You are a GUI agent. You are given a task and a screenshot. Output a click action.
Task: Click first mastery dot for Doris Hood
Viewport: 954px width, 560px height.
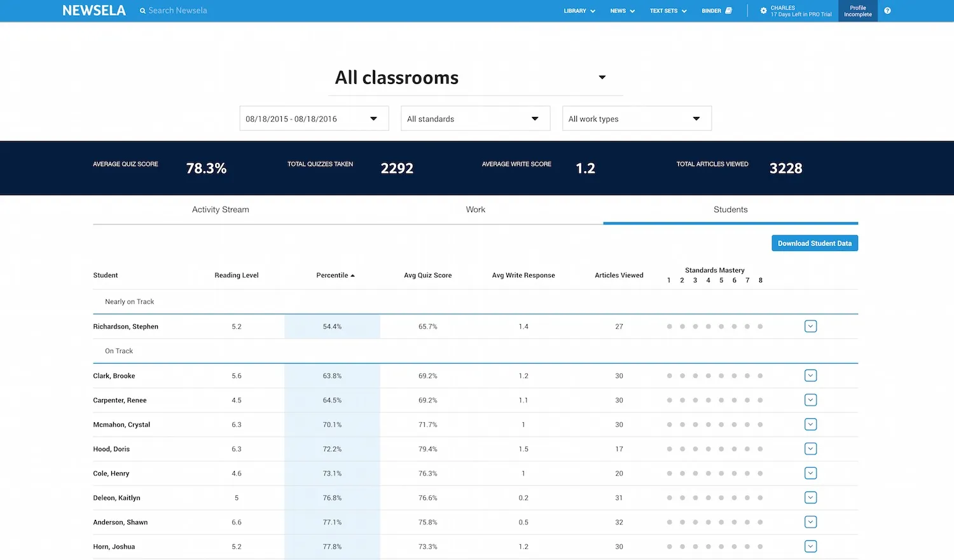pyautogui.click(x=669, y=449)
